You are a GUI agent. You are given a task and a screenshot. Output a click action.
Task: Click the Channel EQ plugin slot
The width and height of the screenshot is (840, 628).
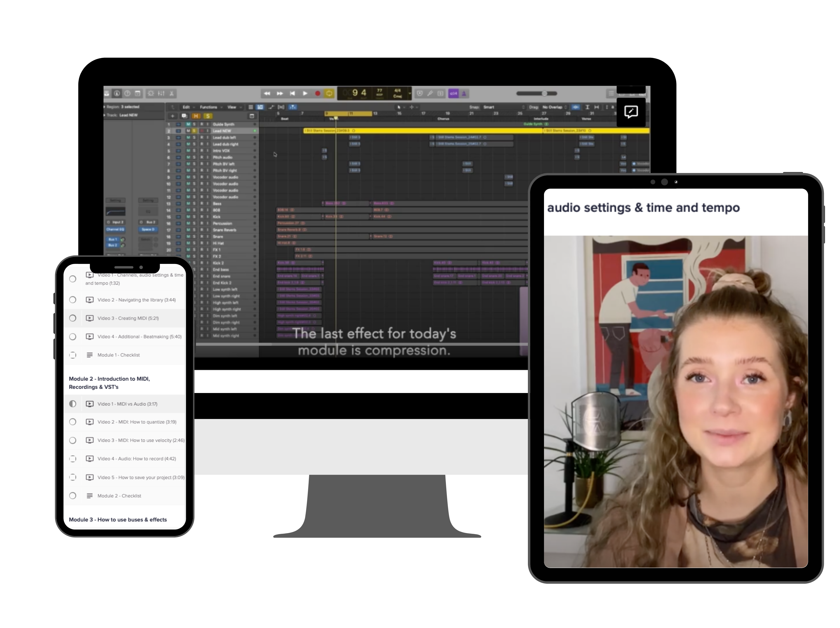pyautogui.click(x=116, y=229)
